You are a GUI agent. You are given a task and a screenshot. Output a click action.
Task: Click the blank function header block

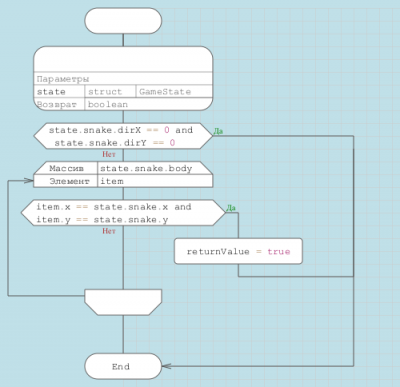coord(123,59)
